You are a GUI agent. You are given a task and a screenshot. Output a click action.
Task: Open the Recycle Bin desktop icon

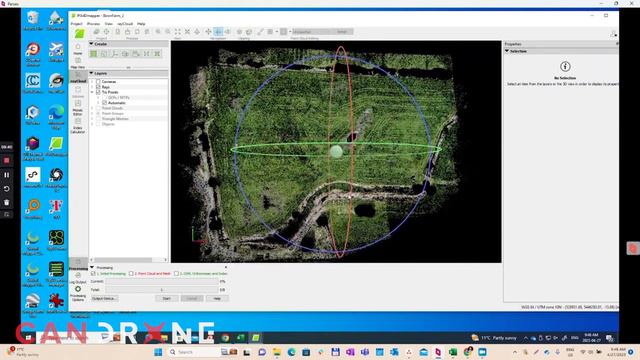pos(33,20)
